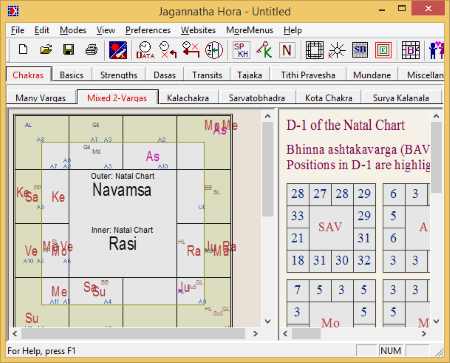
Task: Click the 'D-1 of the Natal Chart' heading
Action: 346,125
